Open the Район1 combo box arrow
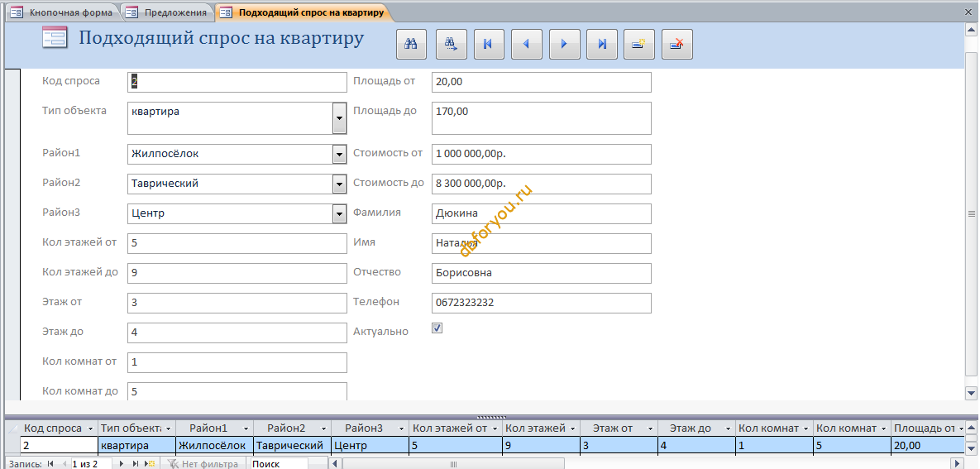Image resolution: width=980 pixels, height=469 pixels. (x=339, y=154)
